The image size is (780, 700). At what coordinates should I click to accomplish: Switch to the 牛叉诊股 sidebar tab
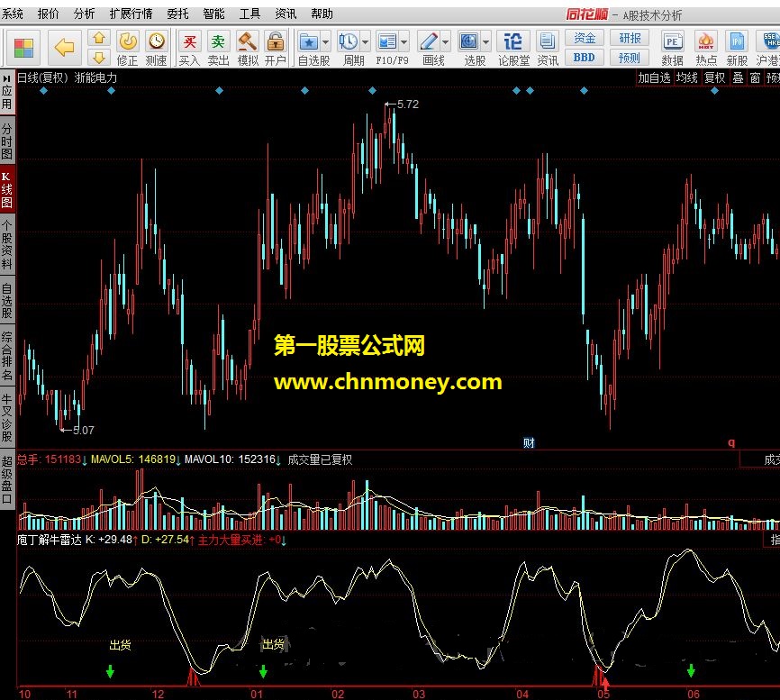coord(7,417)
